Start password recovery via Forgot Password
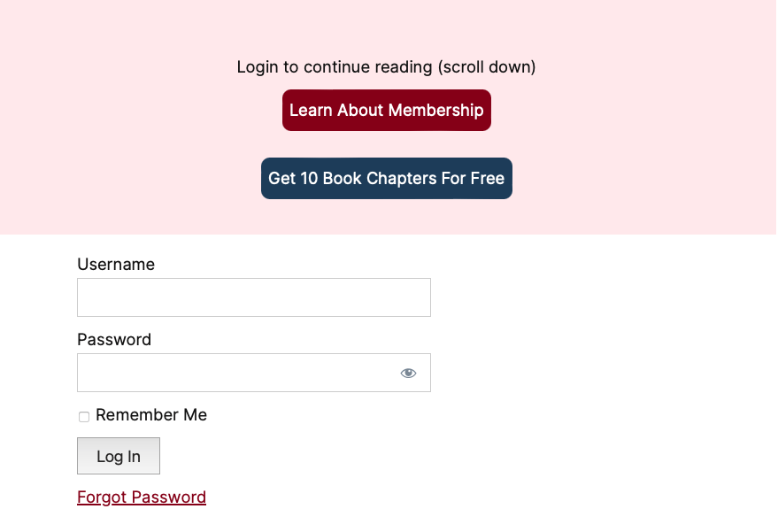 pos(141,497)
